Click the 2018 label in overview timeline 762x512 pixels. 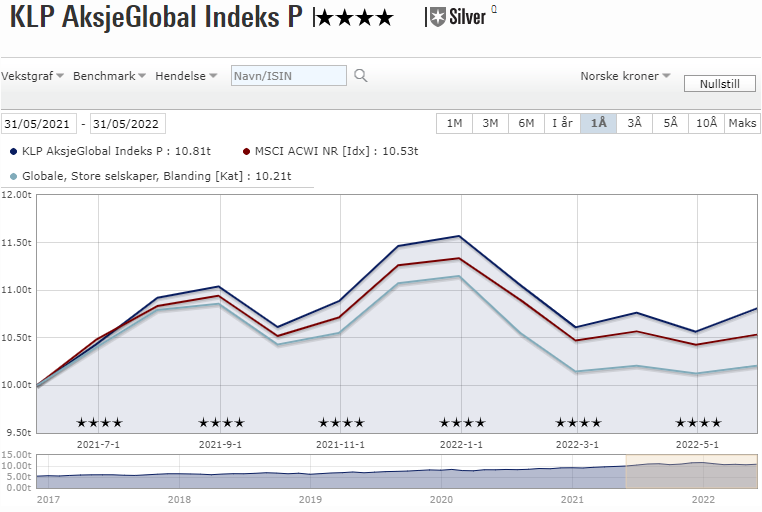tap(179, 499)
